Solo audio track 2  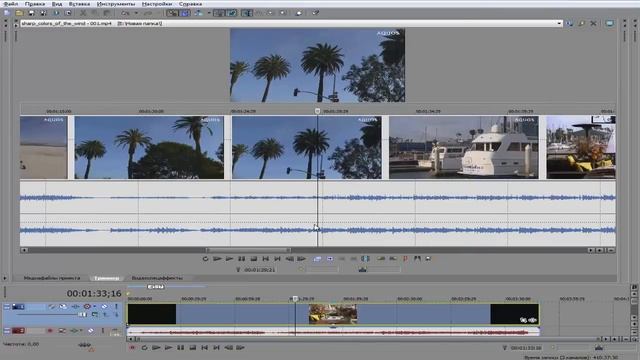coord(102,331)
